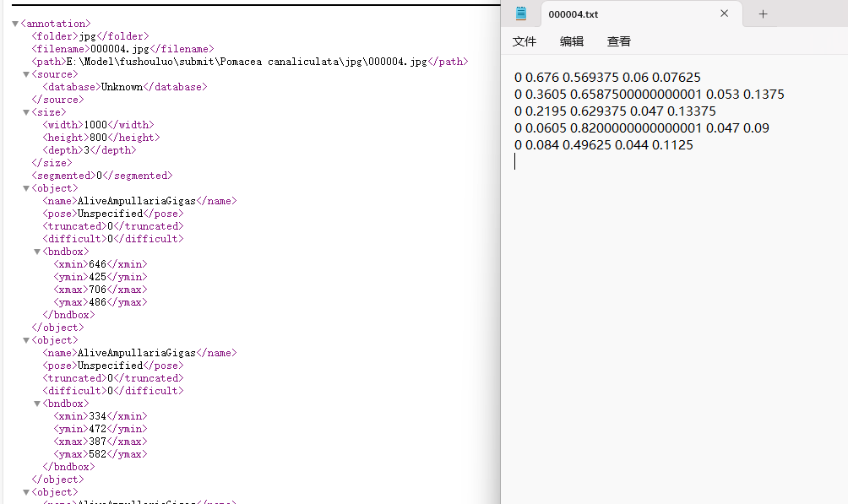The height and width of the screenshot is (504, 848).
Task: Open the 文件 menu in Notepad
Action: (525, 41)
